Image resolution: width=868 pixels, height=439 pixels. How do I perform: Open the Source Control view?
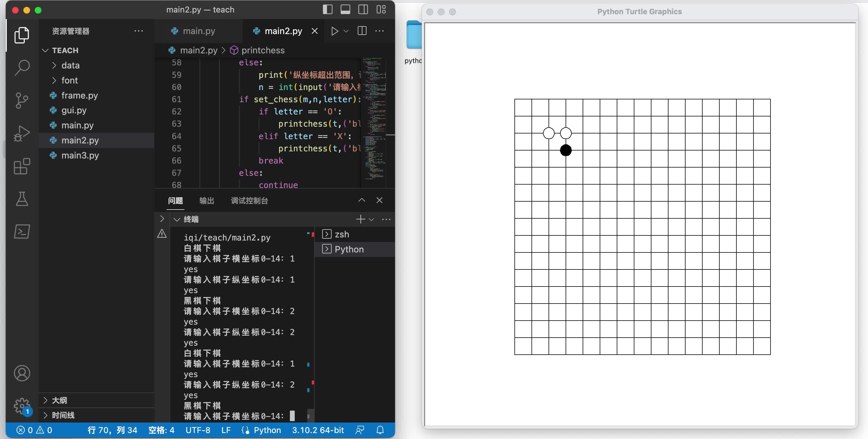[x=22, y=100]
